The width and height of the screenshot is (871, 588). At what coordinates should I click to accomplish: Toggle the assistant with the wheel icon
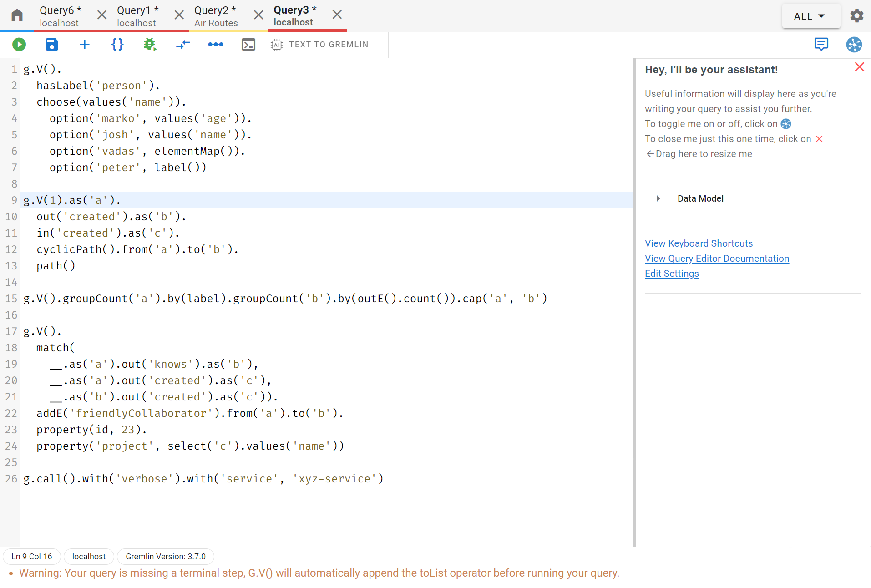coord(854,44)
